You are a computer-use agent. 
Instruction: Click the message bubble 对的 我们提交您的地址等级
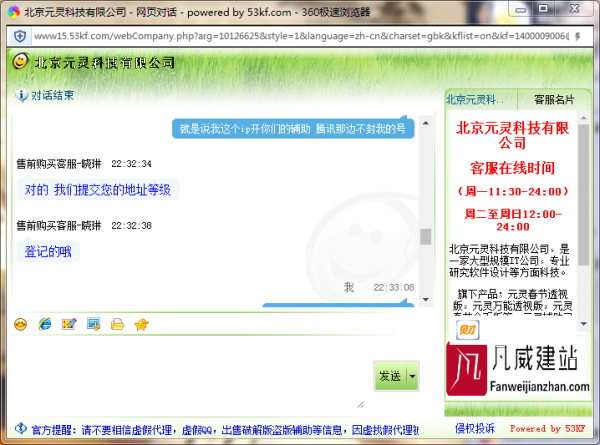[98, 190]
